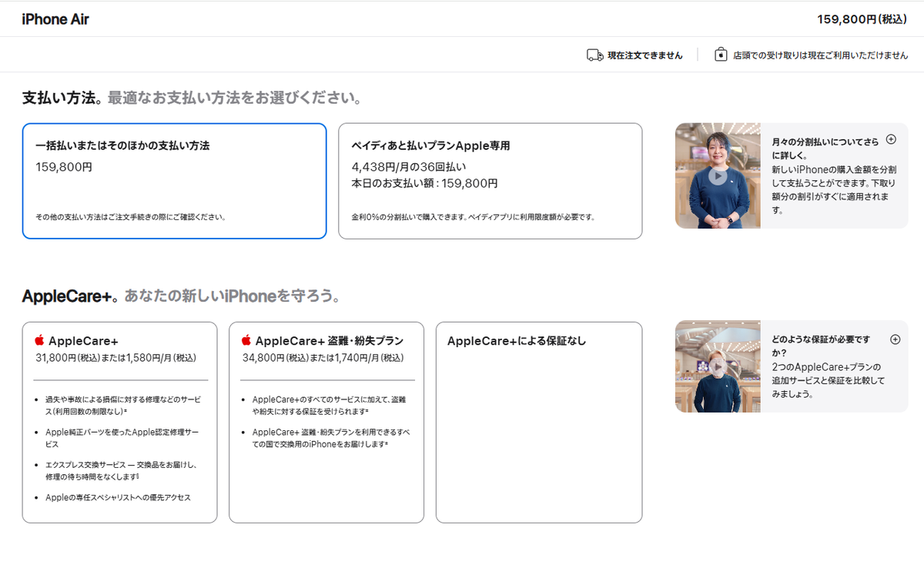
Task: Click the AppleCare+ video thumbnail
Action: 717,366
